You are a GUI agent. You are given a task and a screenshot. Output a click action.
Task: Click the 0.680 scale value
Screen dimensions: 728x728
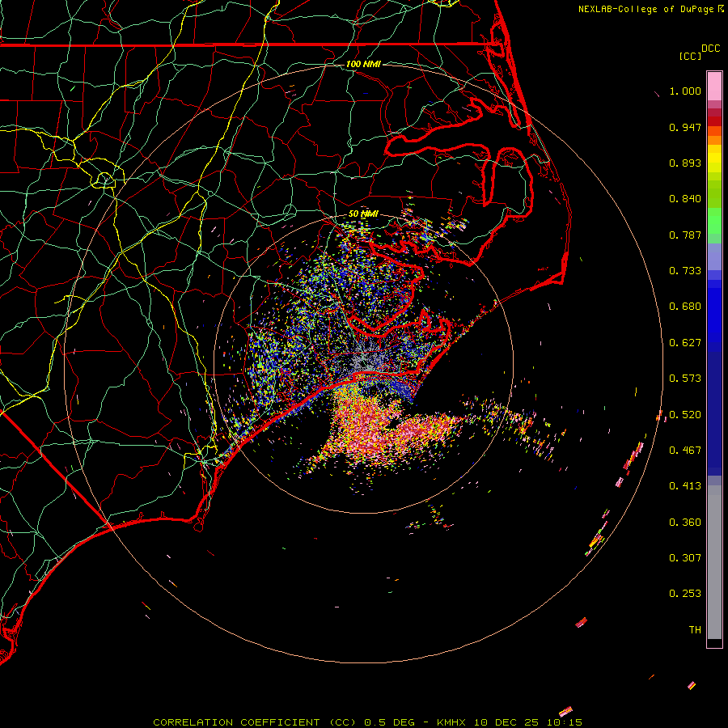[x=685, y=307]
